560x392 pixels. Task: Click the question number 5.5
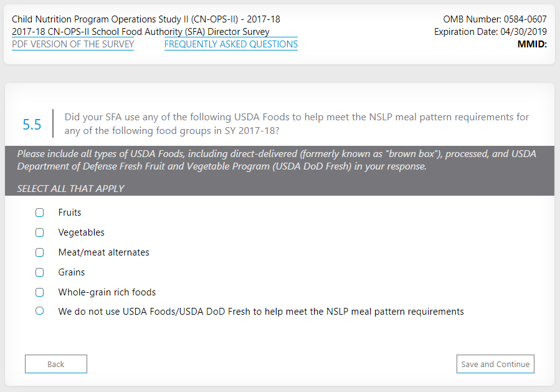point(32,125)
